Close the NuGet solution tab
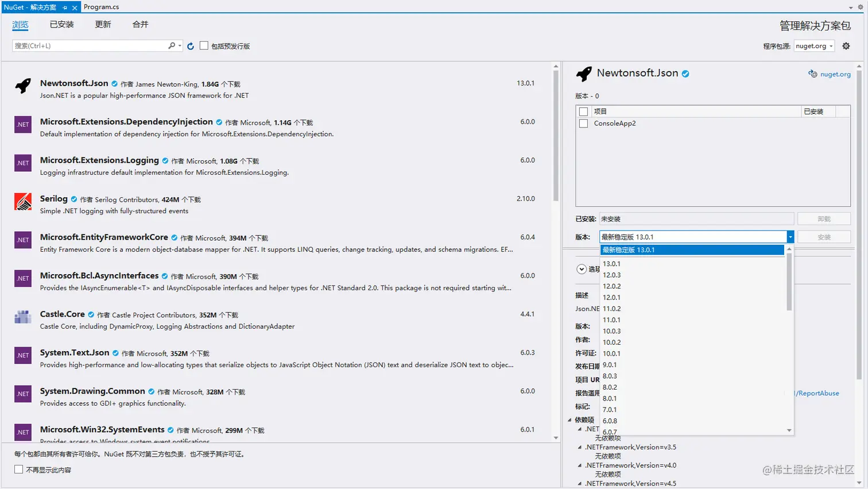This screenshot has width=868, height=489. point(75,7)
